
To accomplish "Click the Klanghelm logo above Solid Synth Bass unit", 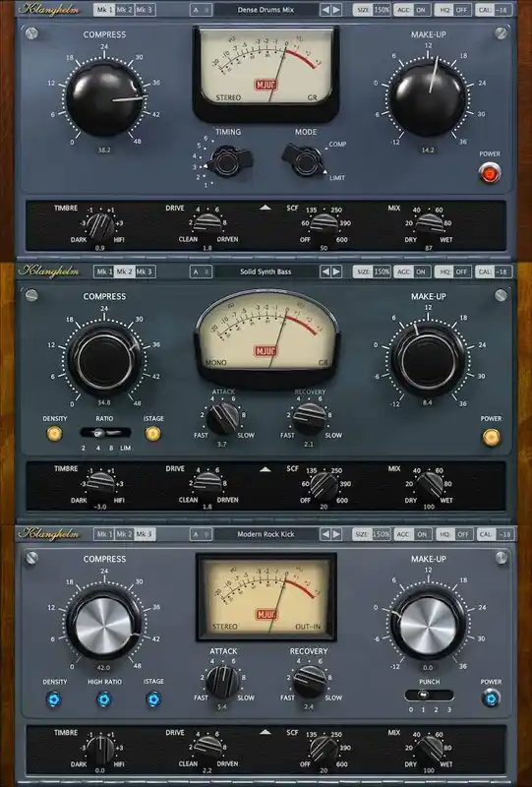I will [x=49, y=272].
